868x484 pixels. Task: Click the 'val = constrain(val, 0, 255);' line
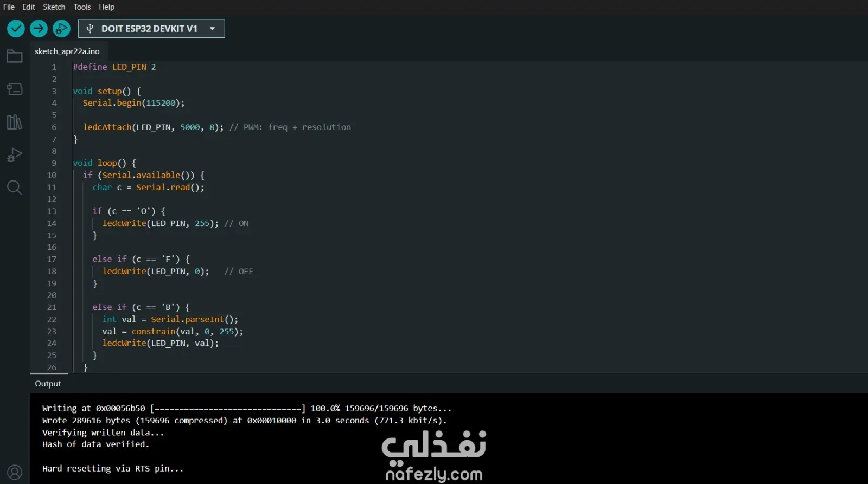pyautogui.click(x=173, y=332)
